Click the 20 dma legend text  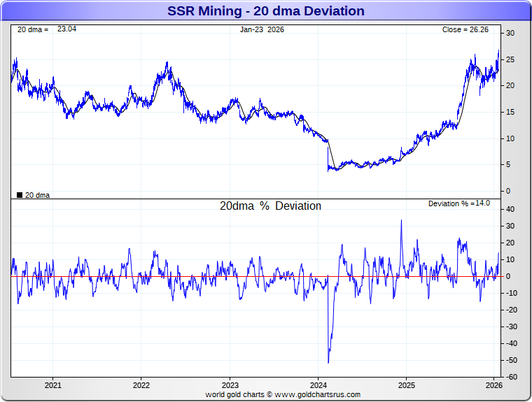[37, 195]
